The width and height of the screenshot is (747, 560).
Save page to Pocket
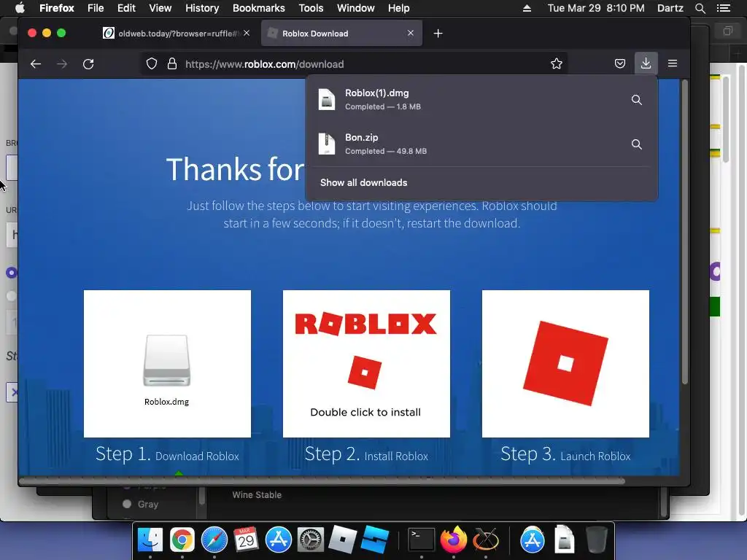click(x=620, y=63)
